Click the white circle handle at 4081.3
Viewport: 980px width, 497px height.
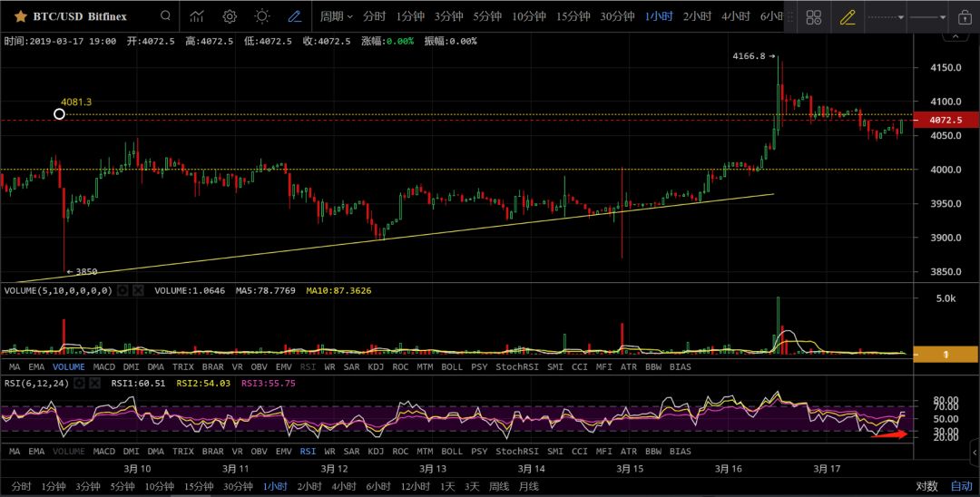(x=59, y=113)
